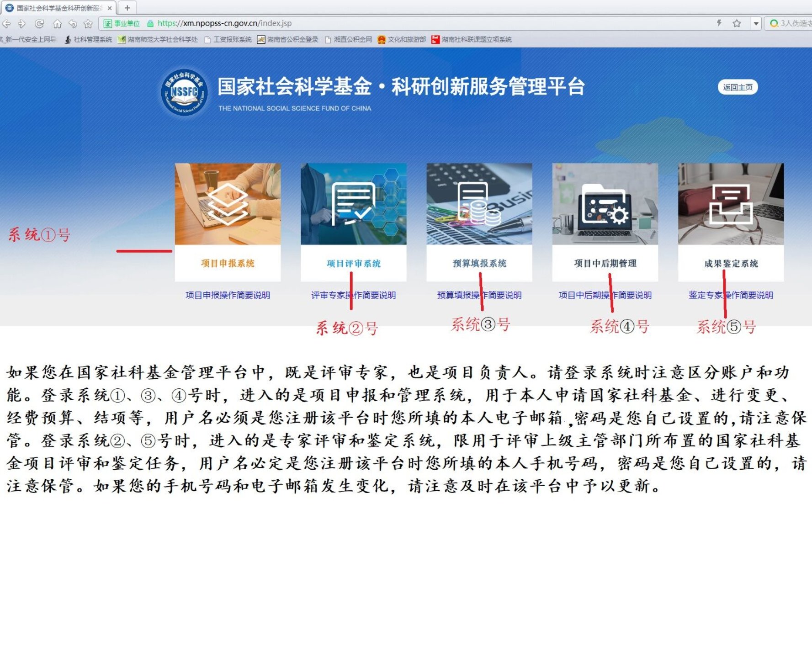Click the lightning speed-mode icon in address bar
This screenshot has width=812, height=652.
pyautogui.click(x=719, y=23)
